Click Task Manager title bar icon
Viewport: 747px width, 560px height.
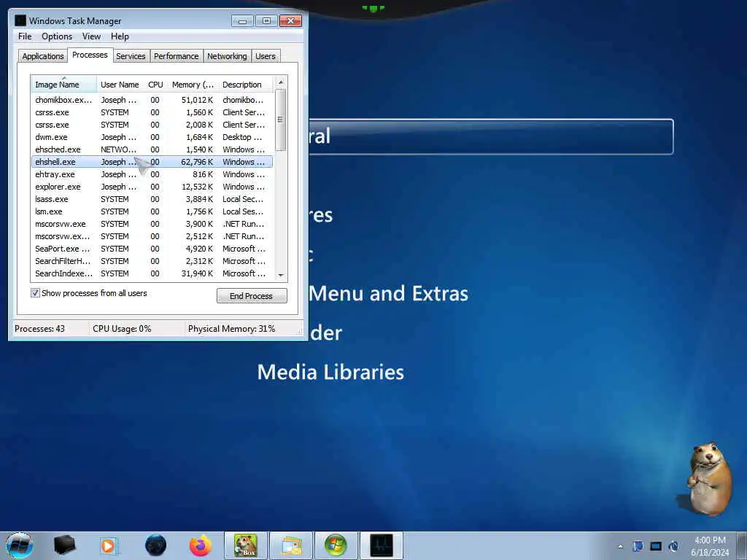coord(20,20)
